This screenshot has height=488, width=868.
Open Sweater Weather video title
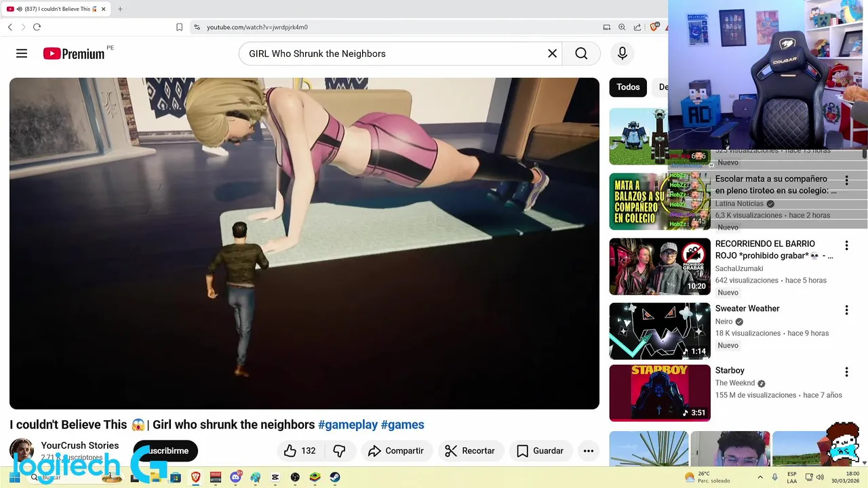[x=747, y=308]
